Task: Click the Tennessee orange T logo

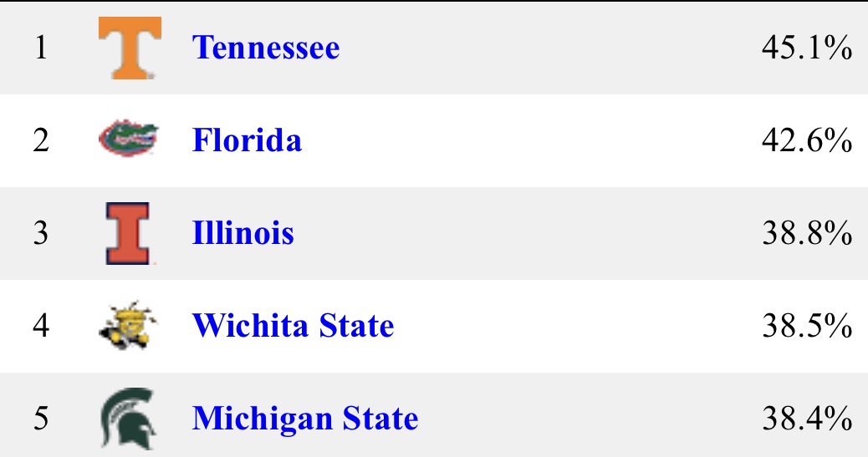Action: click(128, 48)
